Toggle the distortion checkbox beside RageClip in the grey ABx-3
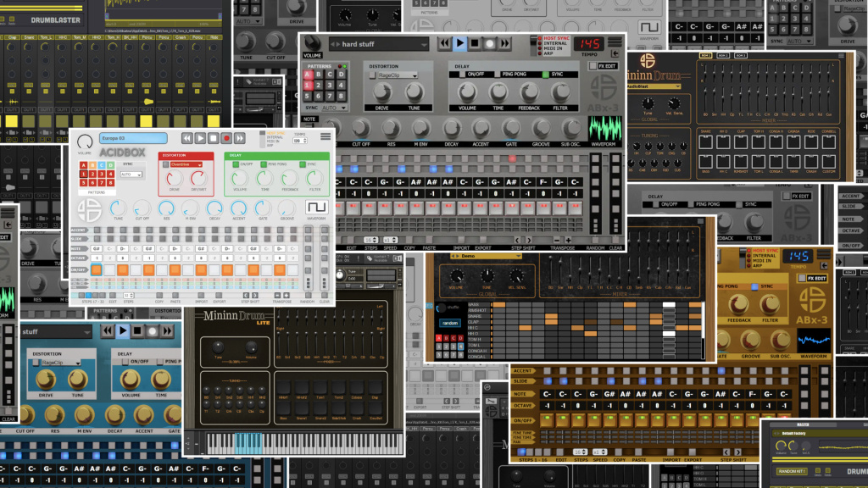 pyautogui.click(x=373, y=75)
